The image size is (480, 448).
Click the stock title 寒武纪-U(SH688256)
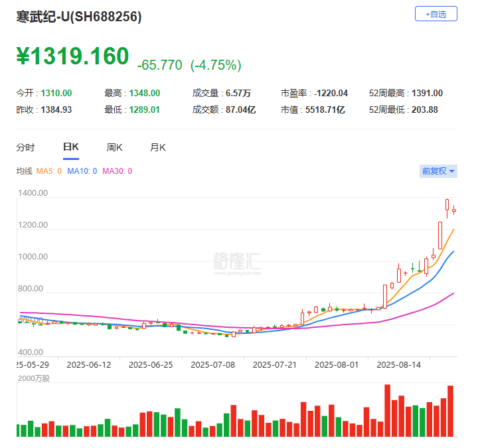tap(79, 17)
